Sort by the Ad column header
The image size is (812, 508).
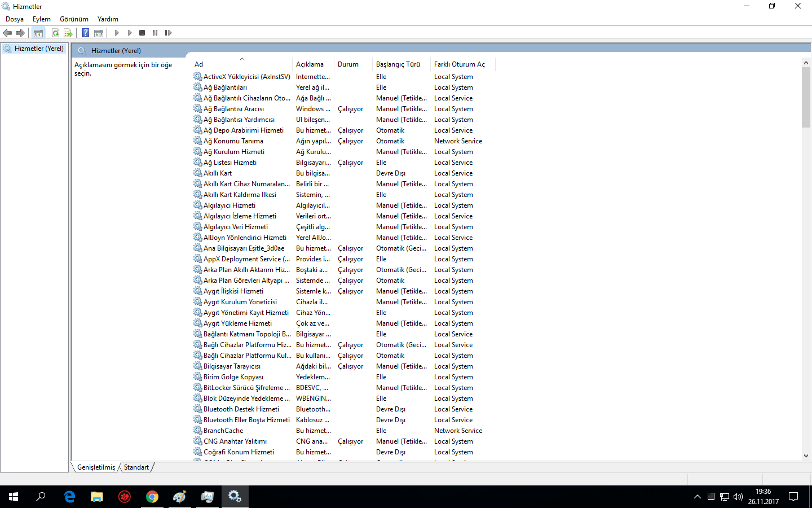click(x=242, y=64)
